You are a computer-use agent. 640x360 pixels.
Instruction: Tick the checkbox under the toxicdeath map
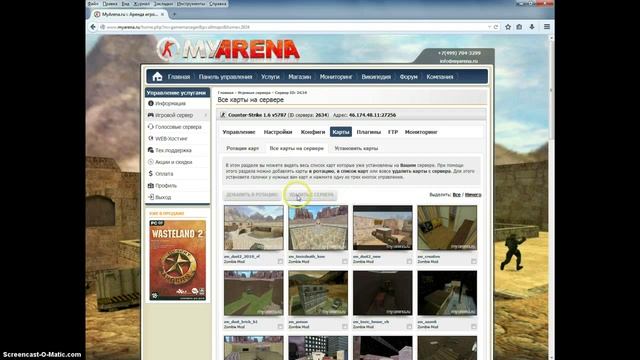tap(344, 261)
